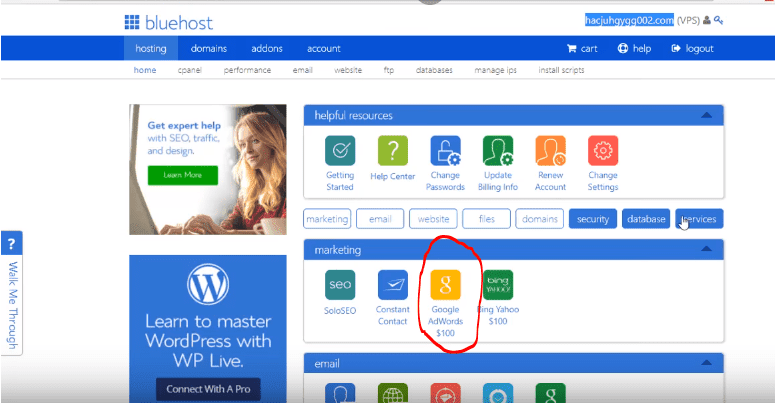Open Update Billing Info icon
The image size is (775, 403).
pyautogui.click(x=498, y=151)
